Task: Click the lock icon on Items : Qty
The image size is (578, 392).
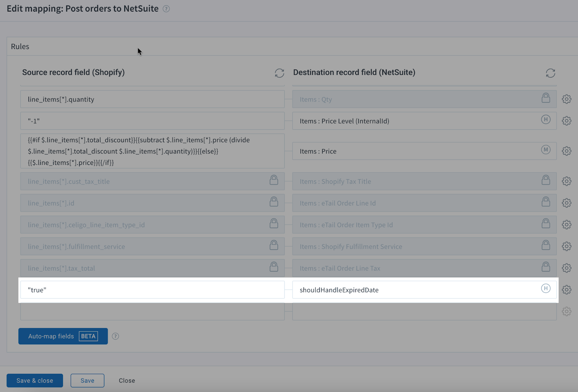Action: pos(546,98)
